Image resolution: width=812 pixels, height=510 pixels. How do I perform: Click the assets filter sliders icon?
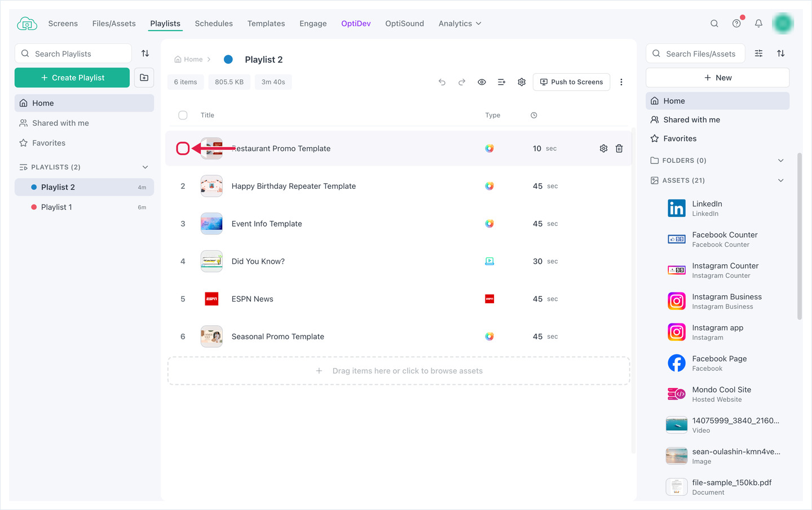tap(759, 54)
